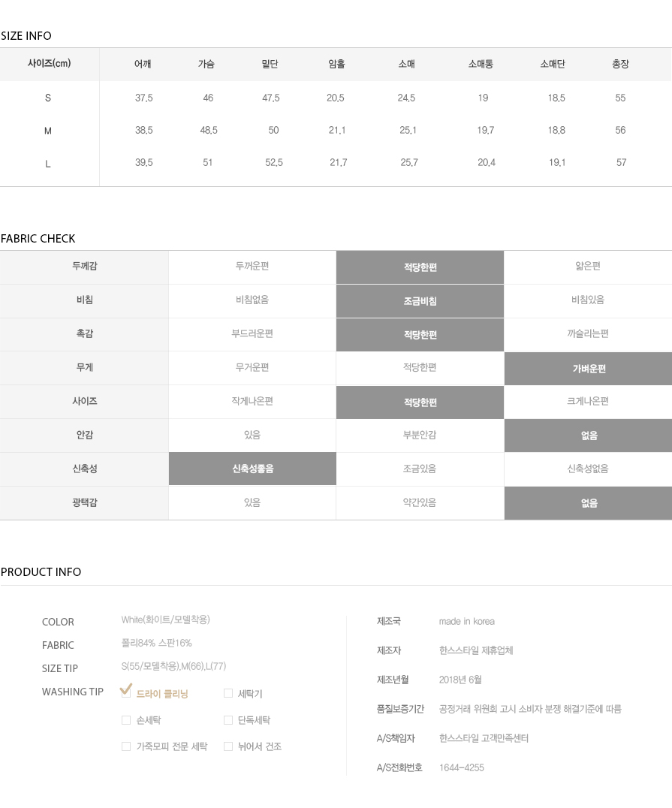Tick the 세탁기 washing checkbox
The image size is (672, 808).
pos(228,693)
